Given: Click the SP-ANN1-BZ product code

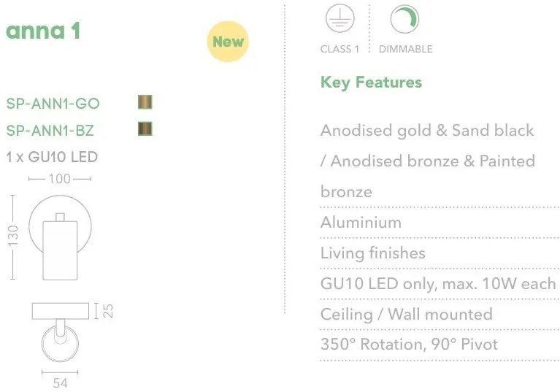Looking at the screenshot, I should coord(50,131).
